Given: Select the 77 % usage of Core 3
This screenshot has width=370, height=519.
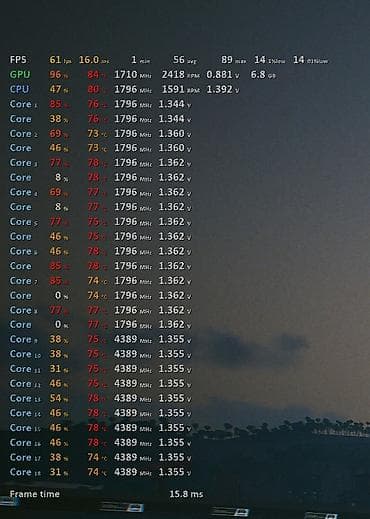Looking at the screenshot, I should 59,163.
